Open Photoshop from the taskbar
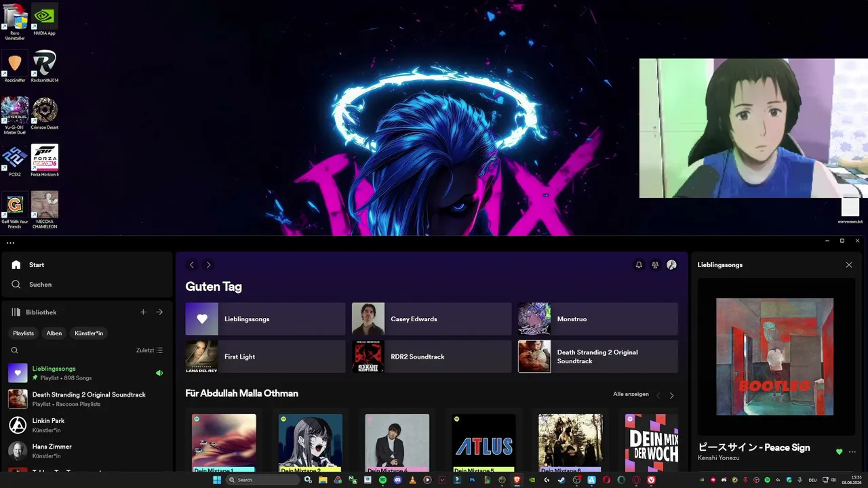 point(472,480)
